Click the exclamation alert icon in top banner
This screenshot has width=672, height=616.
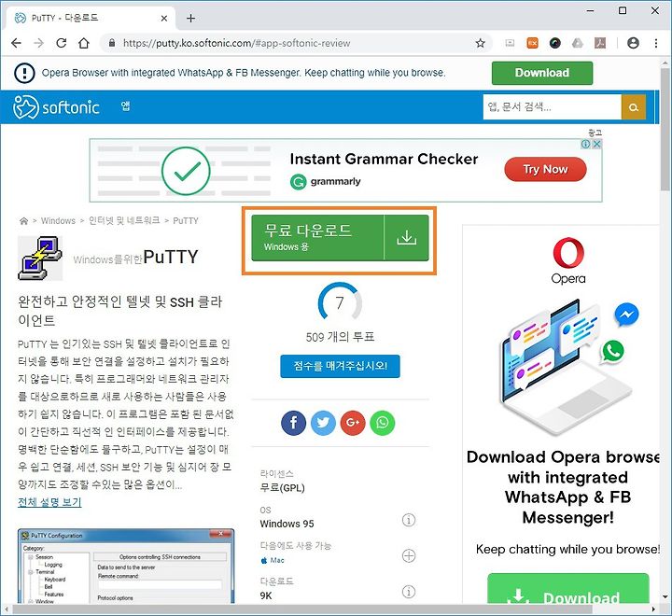[24, 73]
